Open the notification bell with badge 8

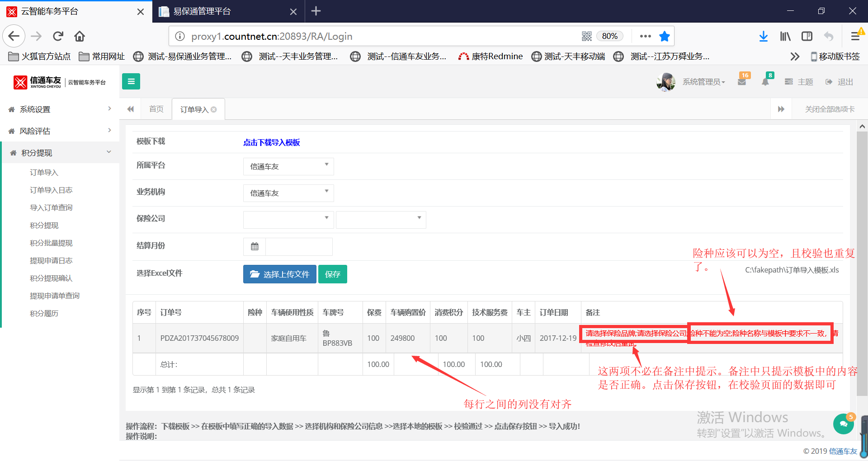click(765, 82)
